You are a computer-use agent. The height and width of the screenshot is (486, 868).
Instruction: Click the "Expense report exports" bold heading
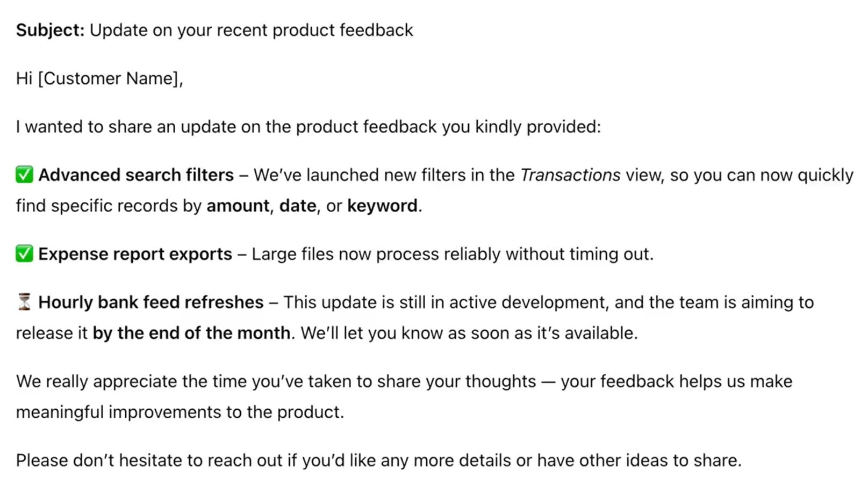tap(135, 254)
